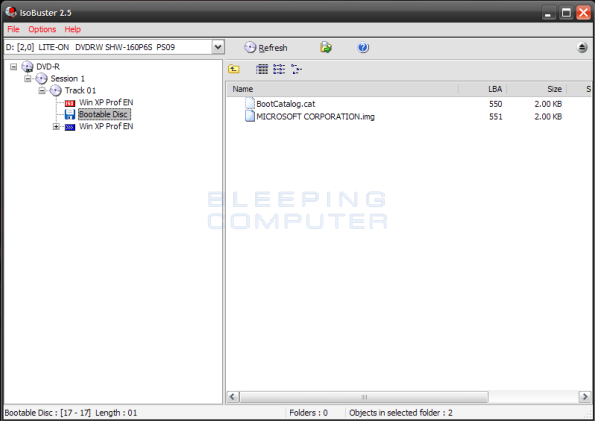The height and width of the screenshot is (421, 595).
Task: Sort by the LBA column header
Action: pyautogui.click(x=483, y=89)
